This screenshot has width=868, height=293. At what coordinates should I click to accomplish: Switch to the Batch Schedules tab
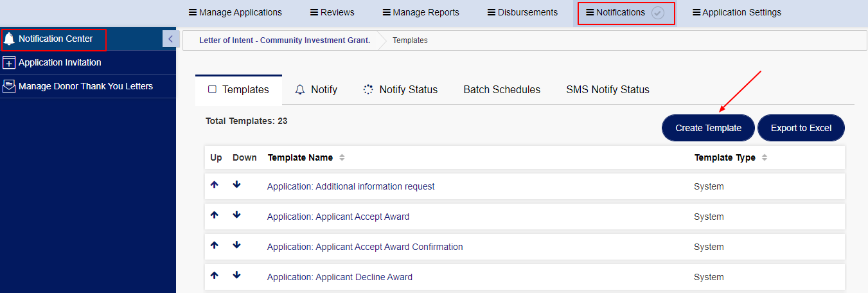[x=502, y=90]
